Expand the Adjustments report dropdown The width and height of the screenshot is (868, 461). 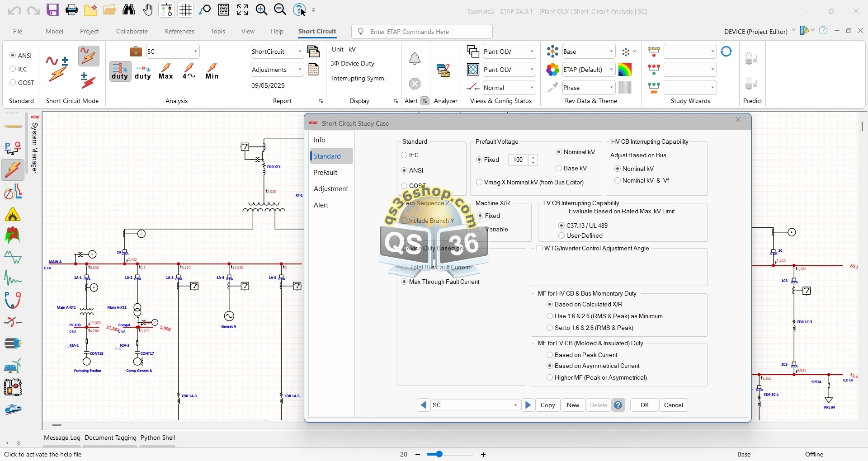(x=300, y=70)
